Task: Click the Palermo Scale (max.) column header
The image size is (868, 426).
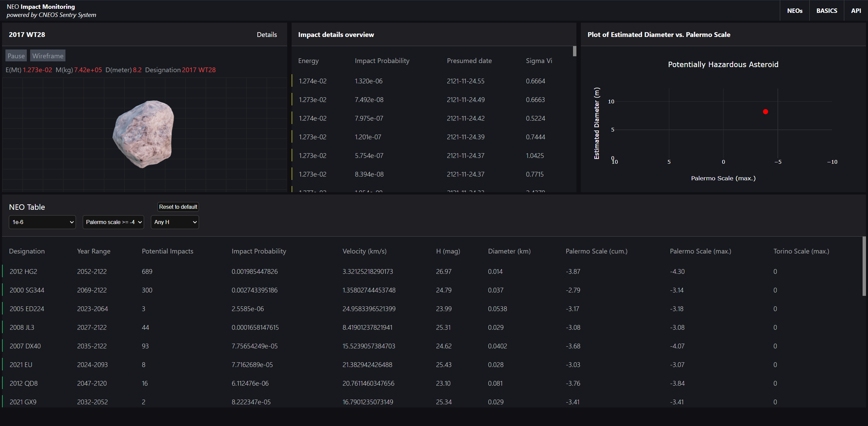Action: pos(700,251)
